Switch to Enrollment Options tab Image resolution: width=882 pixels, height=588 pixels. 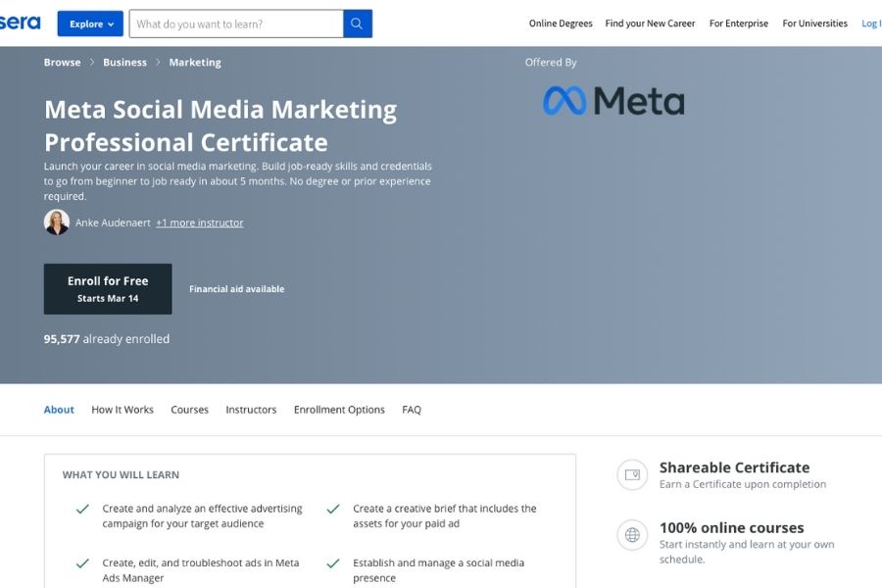[x=339, y=410]
